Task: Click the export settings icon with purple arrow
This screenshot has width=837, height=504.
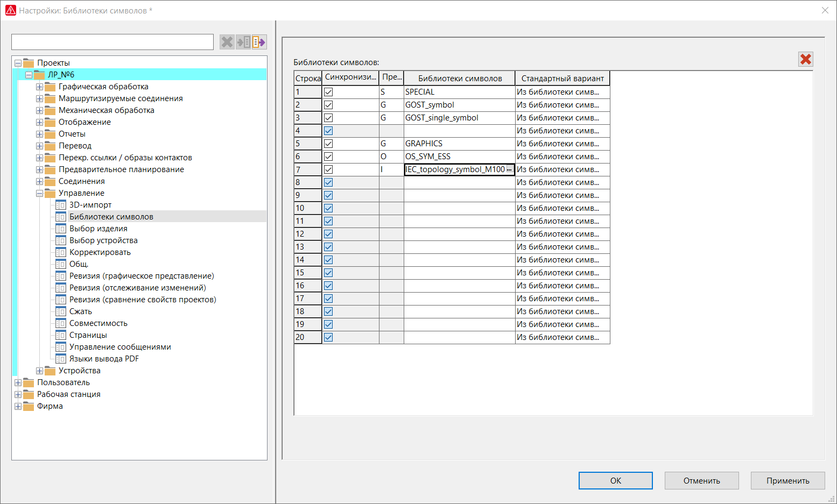Action: [259, 42]
